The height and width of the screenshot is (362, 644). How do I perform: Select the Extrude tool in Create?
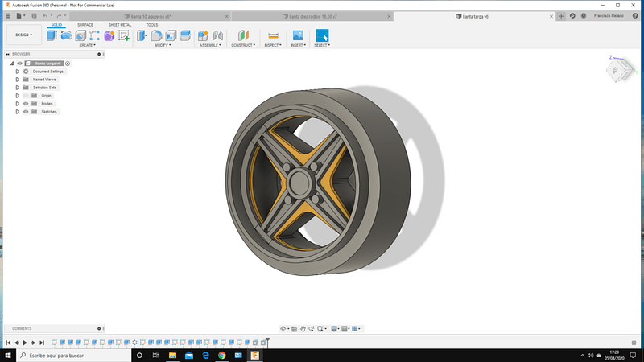click(52, 35)
